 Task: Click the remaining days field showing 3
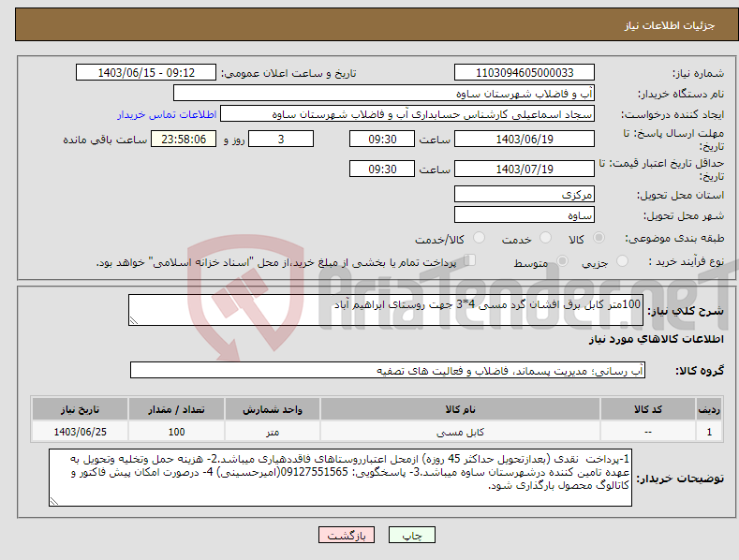pyautogui.click(x=281, y=139)
